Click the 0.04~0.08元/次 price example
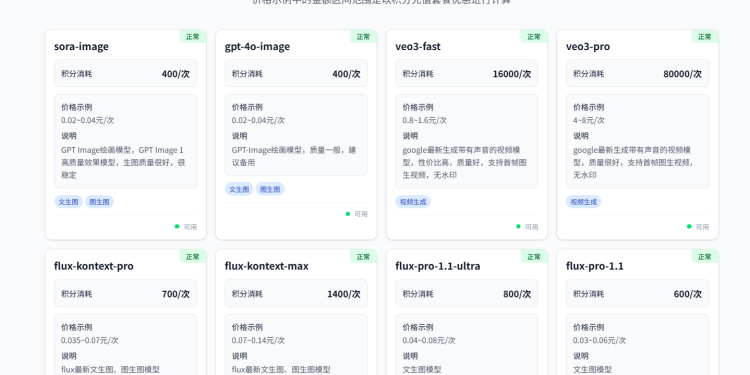The height and width of the screenshot is (375, 750). coord(429,341)
